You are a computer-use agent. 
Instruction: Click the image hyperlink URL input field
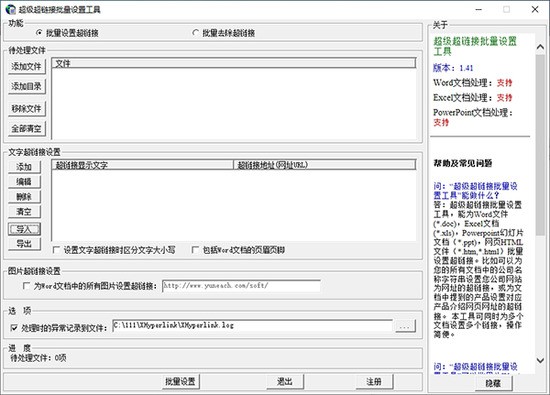pos(241,286)
